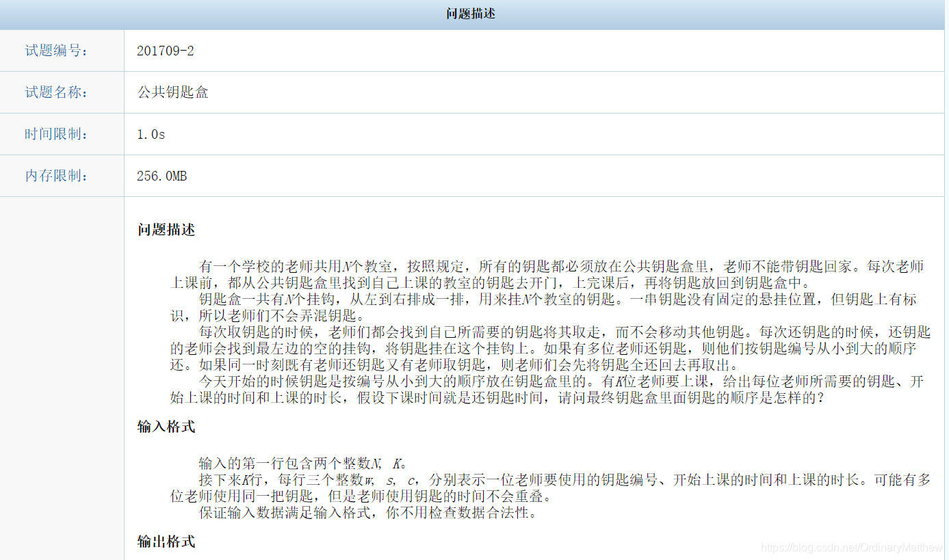Screen dimensions: 949x560
Task: Click the problem title 公共钥匙盒
Action: click(x=172, y=92)
